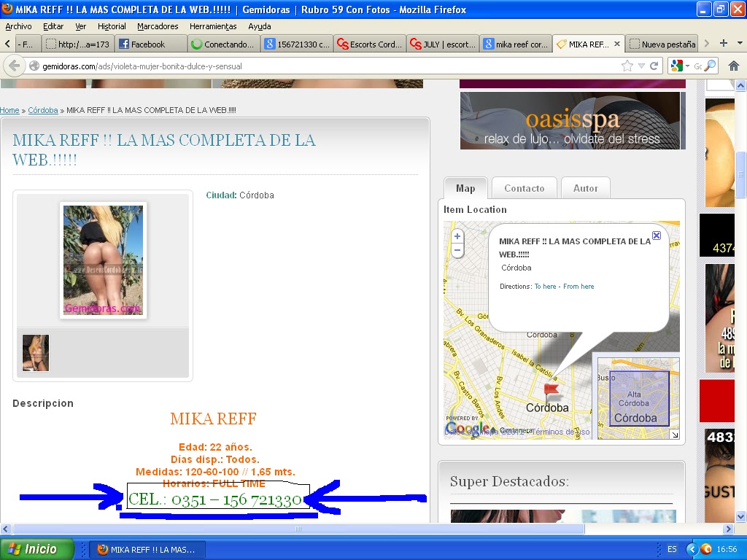Open the Herramientas menu
Image resolution: width=747 pixels, height=560 pixels.
213,26
